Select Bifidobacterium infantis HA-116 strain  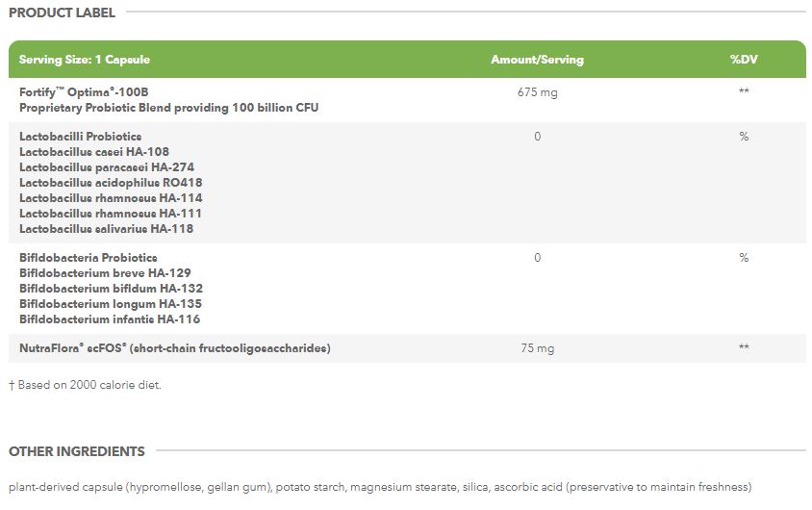coord(110,319)
